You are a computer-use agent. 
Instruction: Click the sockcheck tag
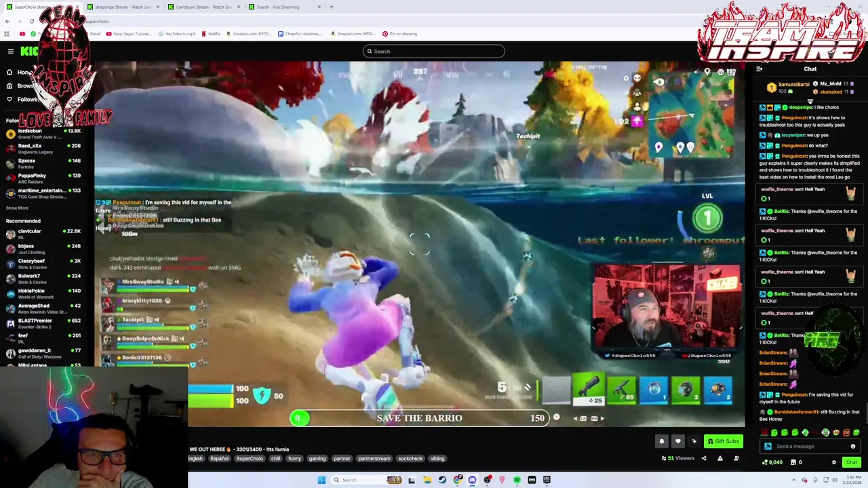(x=410, y=459)
